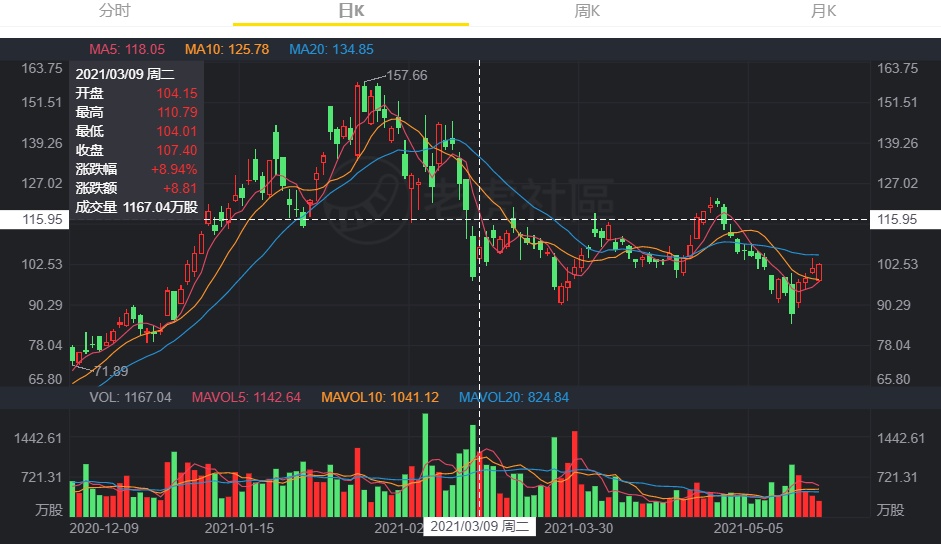
Task: Click the 成交量 1167.04万股 row in tooltip
Action: tap(136, 207)
